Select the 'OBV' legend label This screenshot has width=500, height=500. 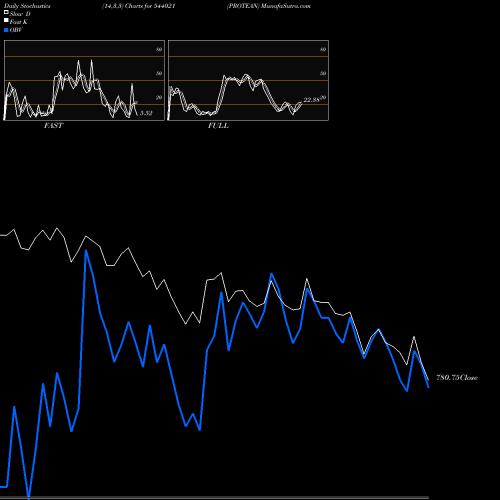pyautogui.click(x=16, y=30)
